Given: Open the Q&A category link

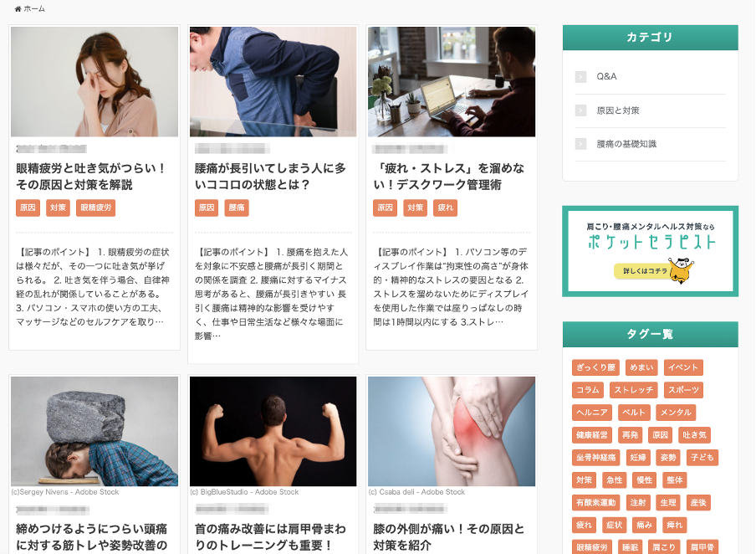Looking at the screenshot, I should [x=606, y=76].
